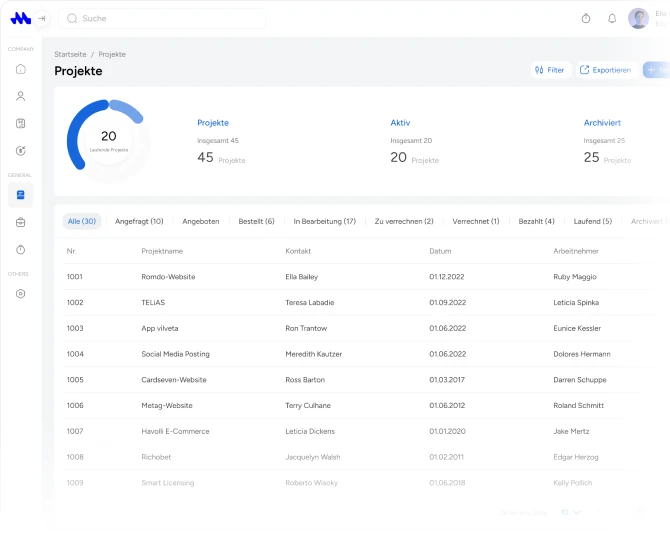This screenshot has height=539, width=670.
Task: Sort by the Datum column header
Action: (x=440, y=250)
